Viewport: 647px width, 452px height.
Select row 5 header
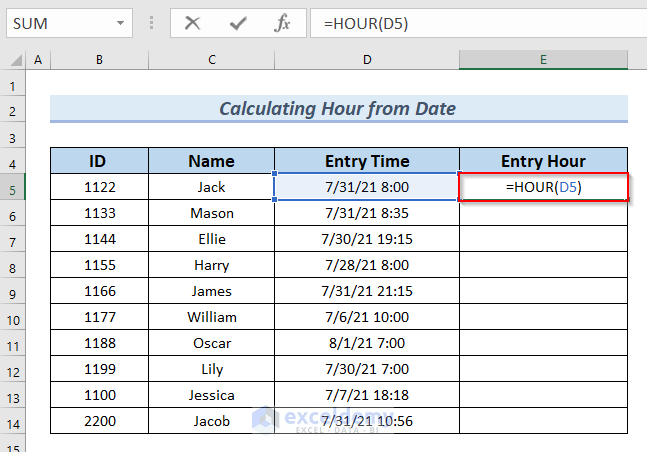click(13, 187)
